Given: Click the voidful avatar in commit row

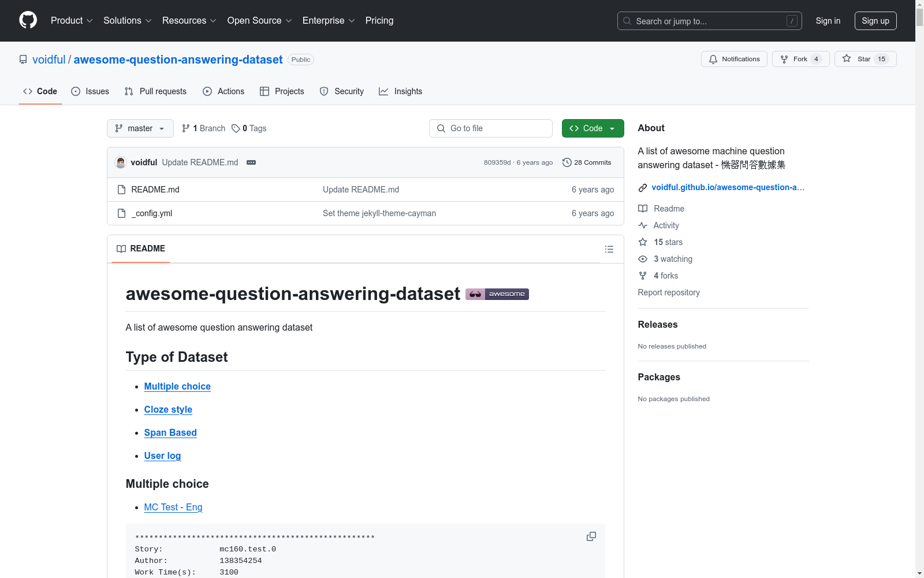Looking at the screenshot, I should point(121,162).
